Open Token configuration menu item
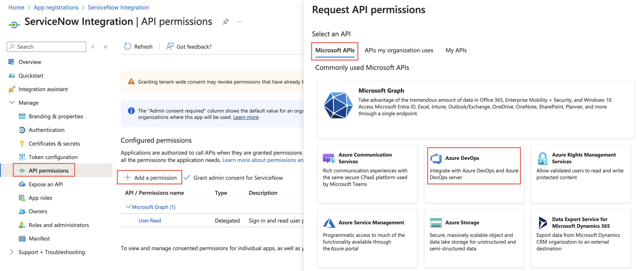644x271 pixels. [x=53, y=157]
